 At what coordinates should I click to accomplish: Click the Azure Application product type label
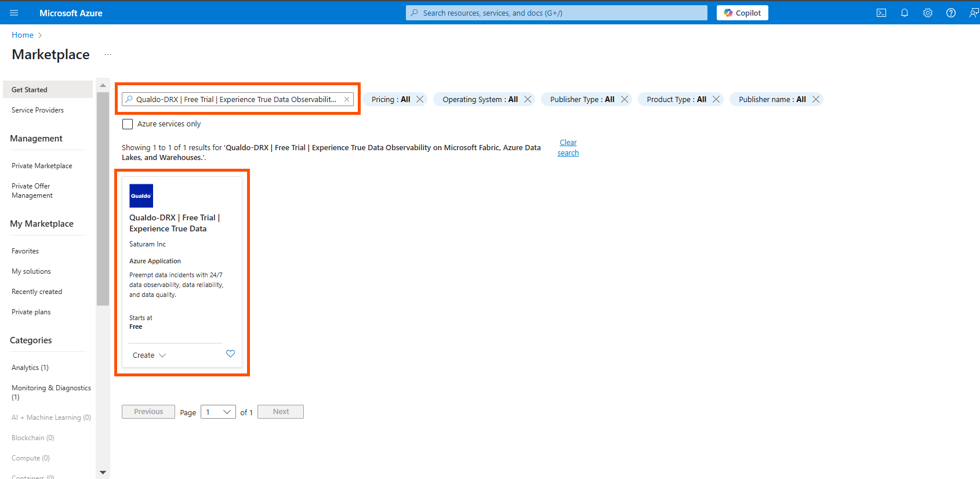[155, 261]
